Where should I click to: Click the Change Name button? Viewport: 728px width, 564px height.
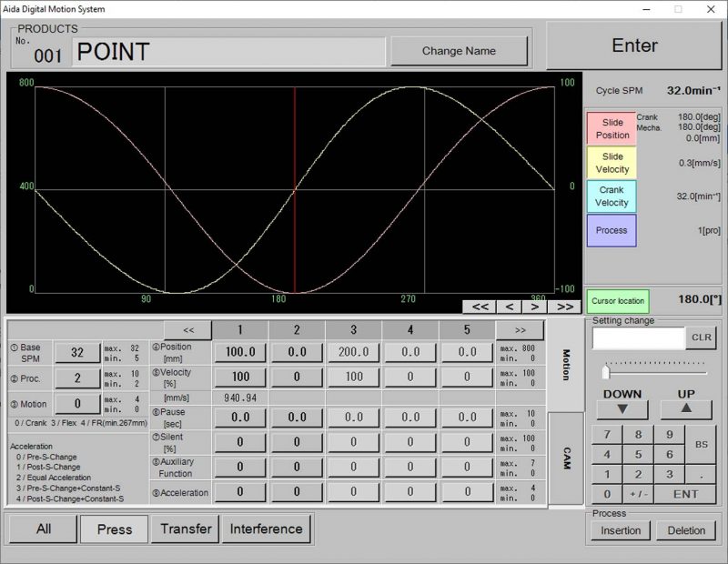click(459, 51)
